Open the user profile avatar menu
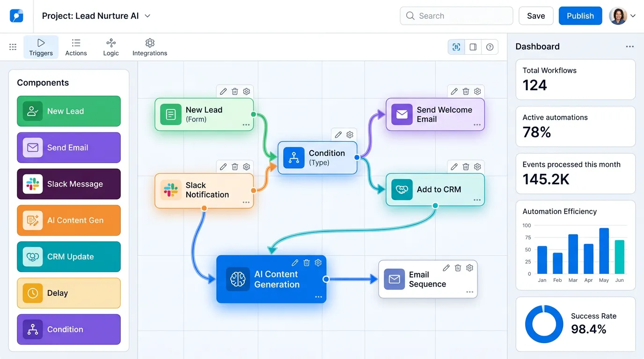Viewport: 644px width, 359px height. click(x=622, y=16)
